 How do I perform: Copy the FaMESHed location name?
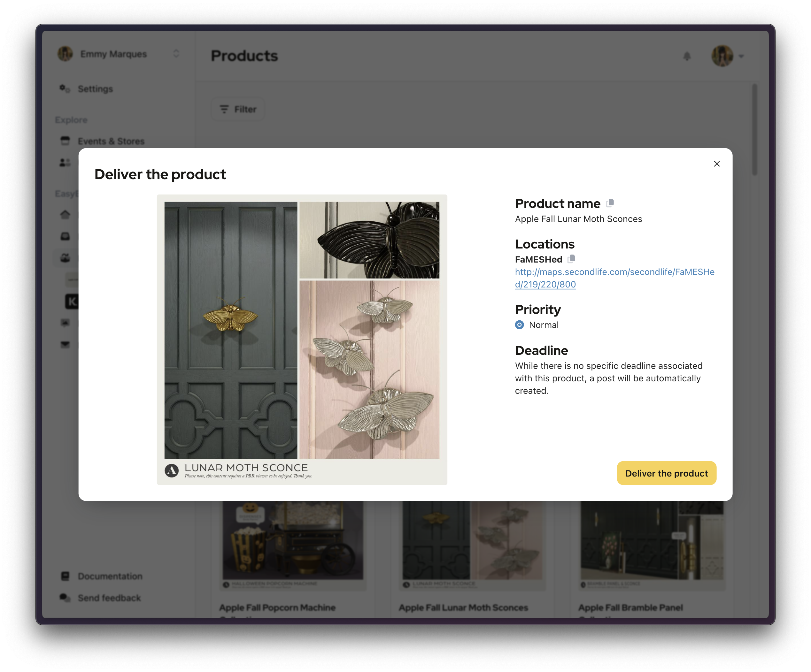(x=572, y=259)
